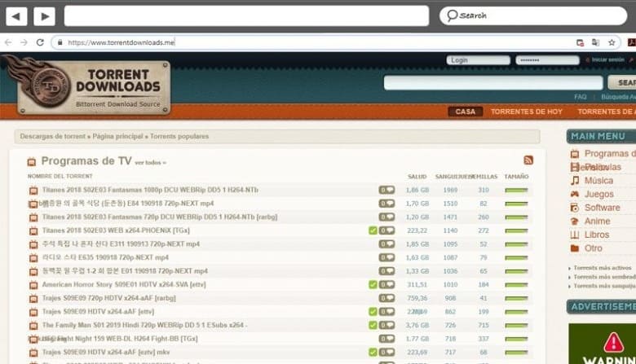Click verified checkmark on Titanes WEB x264-PHOENiX row
Viewport: 636px width, 364px height.
(373, 230)
